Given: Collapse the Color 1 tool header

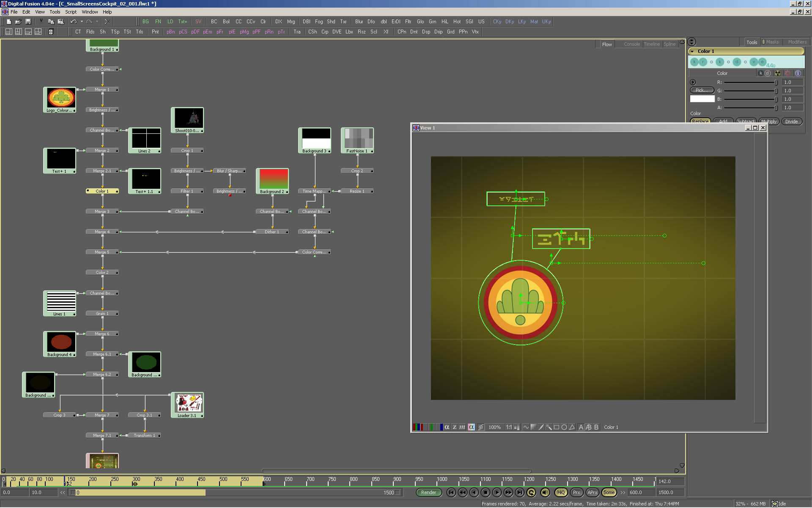Looking at the screenshot, I should point(692,51).
